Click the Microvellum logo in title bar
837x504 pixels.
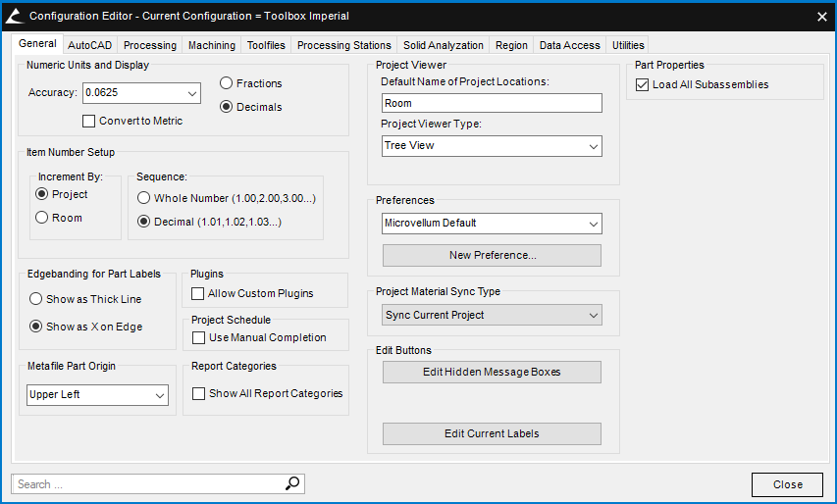(x=15, y=16)
